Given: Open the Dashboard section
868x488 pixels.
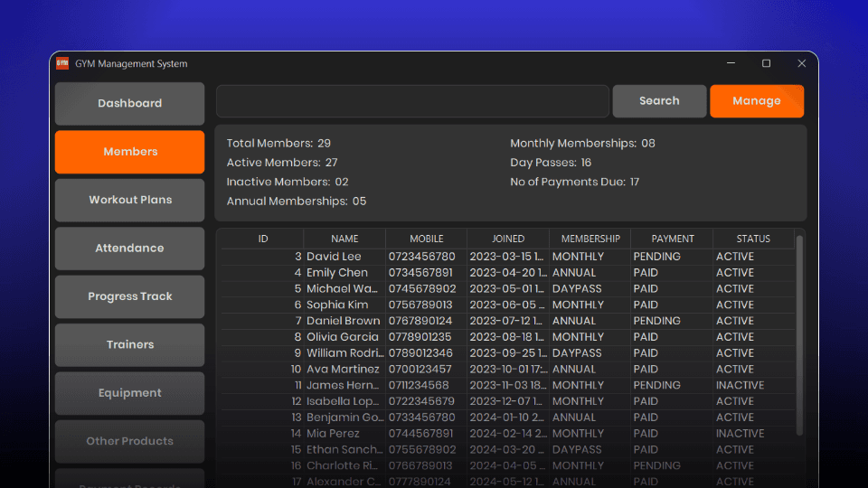Looking at the screenshot, I should coord(129,103).
